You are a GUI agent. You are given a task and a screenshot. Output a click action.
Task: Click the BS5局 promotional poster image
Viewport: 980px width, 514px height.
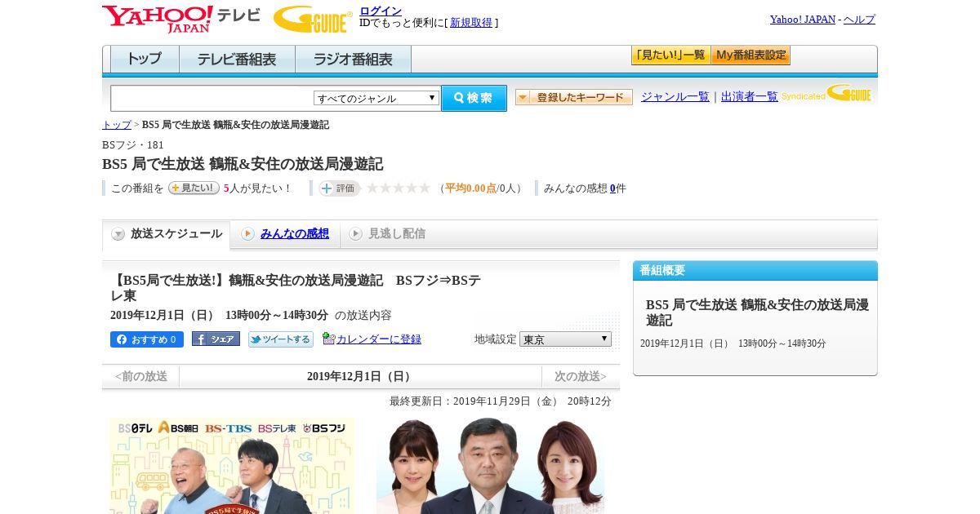tap(233, 466)
